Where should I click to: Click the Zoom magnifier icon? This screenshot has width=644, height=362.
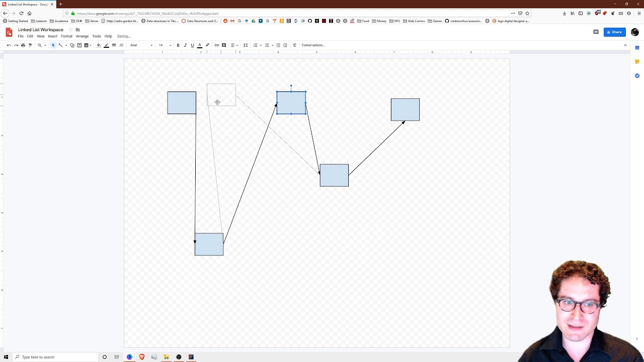40,45
